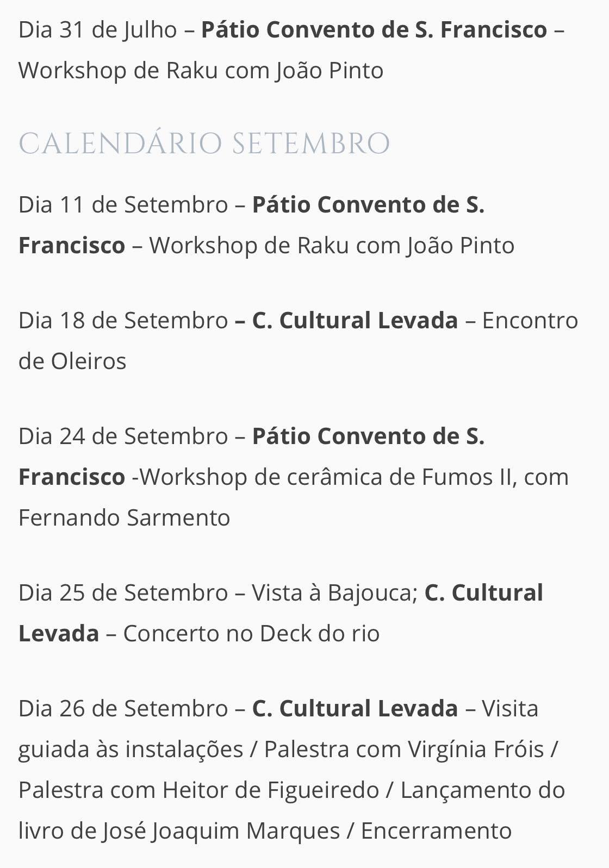Select the 'Dia 11 de Setembro' text
This screenshot has height=868, width=609.
click(x=123, y=204)
